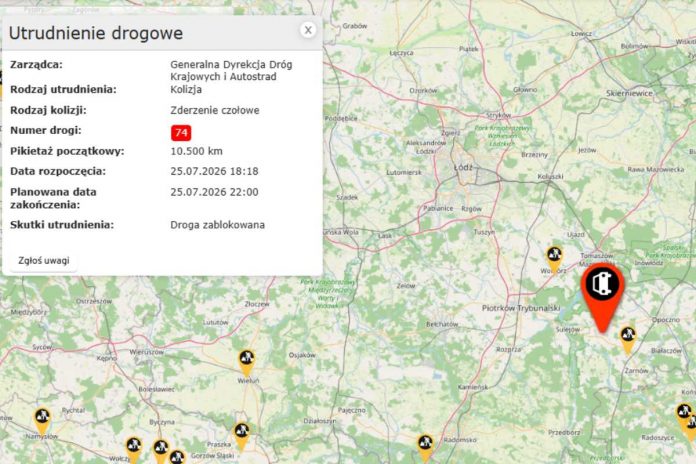
Task: Open the roadwork marker at Wolbórz
Action: tap(554, 259)
